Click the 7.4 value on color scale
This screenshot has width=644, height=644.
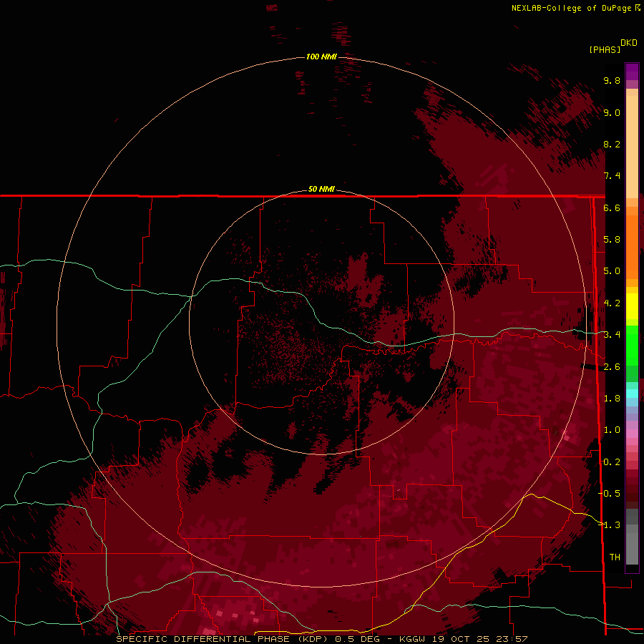[612, 176]
